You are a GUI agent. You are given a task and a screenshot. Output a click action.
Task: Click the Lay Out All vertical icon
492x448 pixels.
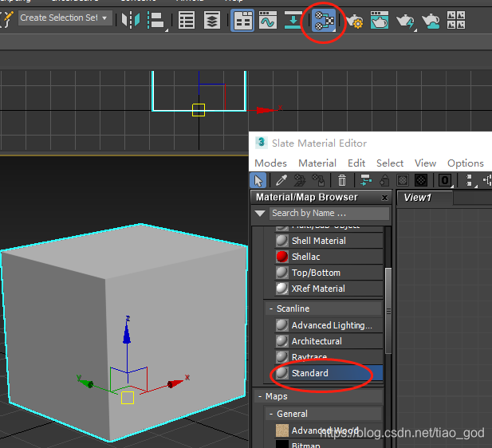click(470, 181)
